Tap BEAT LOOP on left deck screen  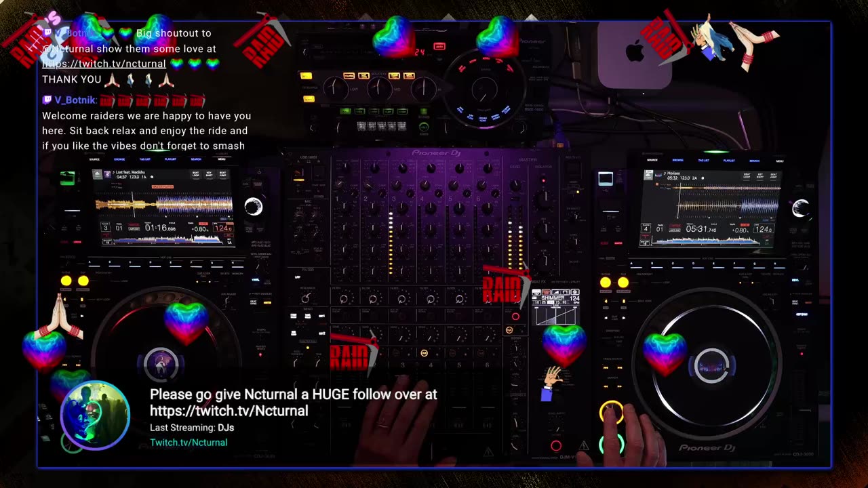196,174
